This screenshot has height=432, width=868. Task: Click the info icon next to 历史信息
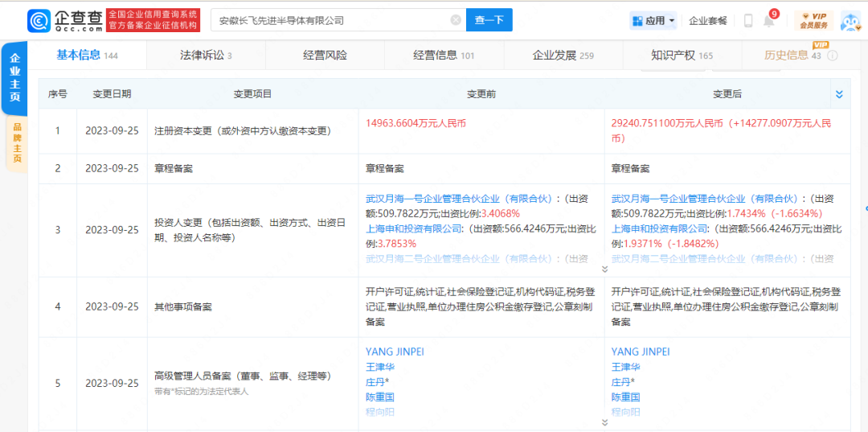point(832,56)
